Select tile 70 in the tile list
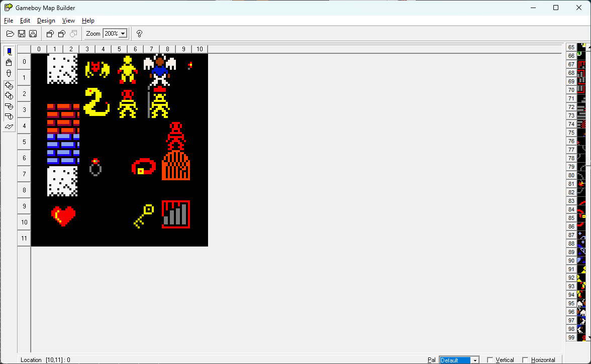The image size is (591, 364). coord(575,90)
